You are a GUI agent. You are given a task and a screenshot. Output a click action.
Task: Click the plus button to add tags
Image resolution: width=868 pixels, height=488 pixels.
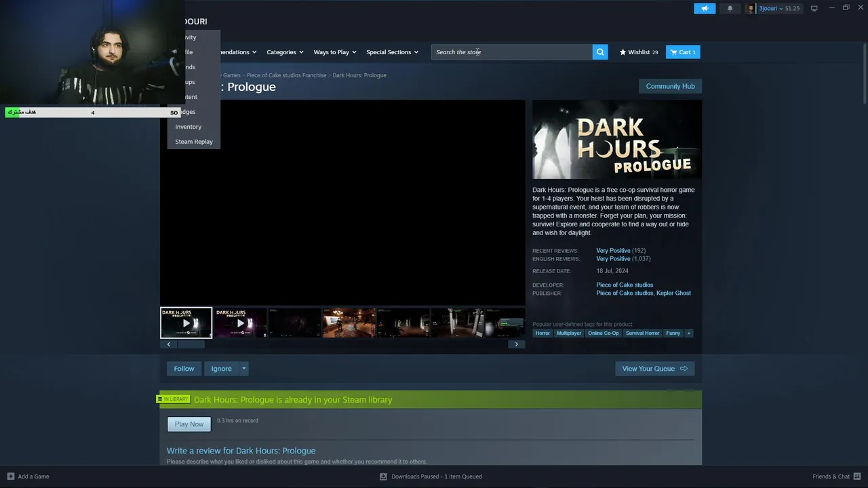click(688, 333)
